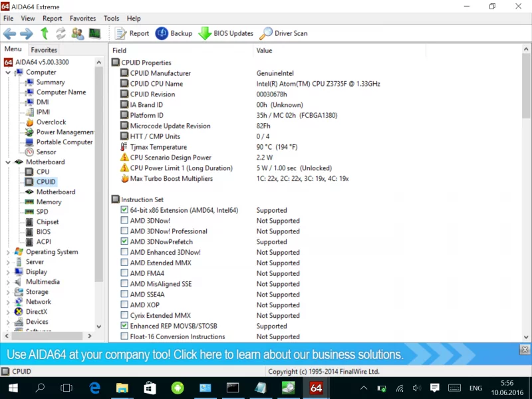Select Summary in the Computer tree
The image size is (532, 399).
point(51,82)
